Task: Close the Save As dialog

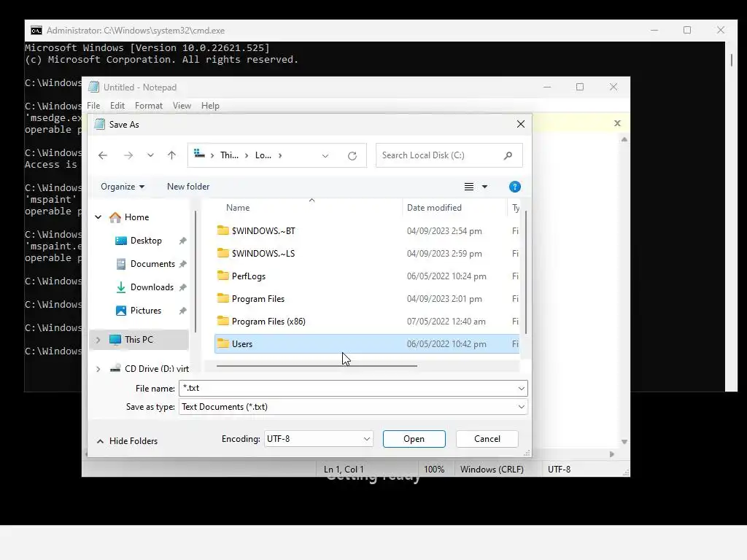Action: click(x=521, y=124)
